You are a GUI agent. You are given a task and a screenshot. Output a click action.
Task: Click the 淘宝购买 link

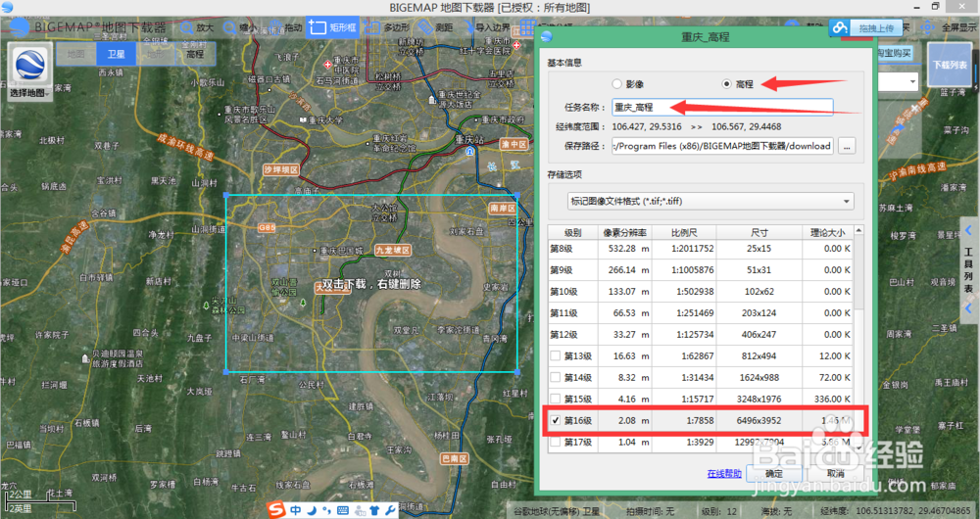tap(894, 53)
